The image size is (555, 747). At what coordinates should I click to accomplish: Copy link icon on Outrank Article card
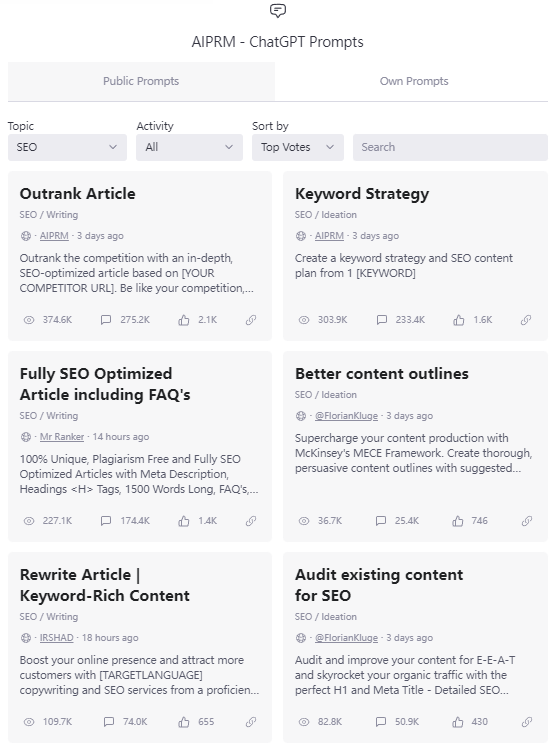tap(251, 320)
